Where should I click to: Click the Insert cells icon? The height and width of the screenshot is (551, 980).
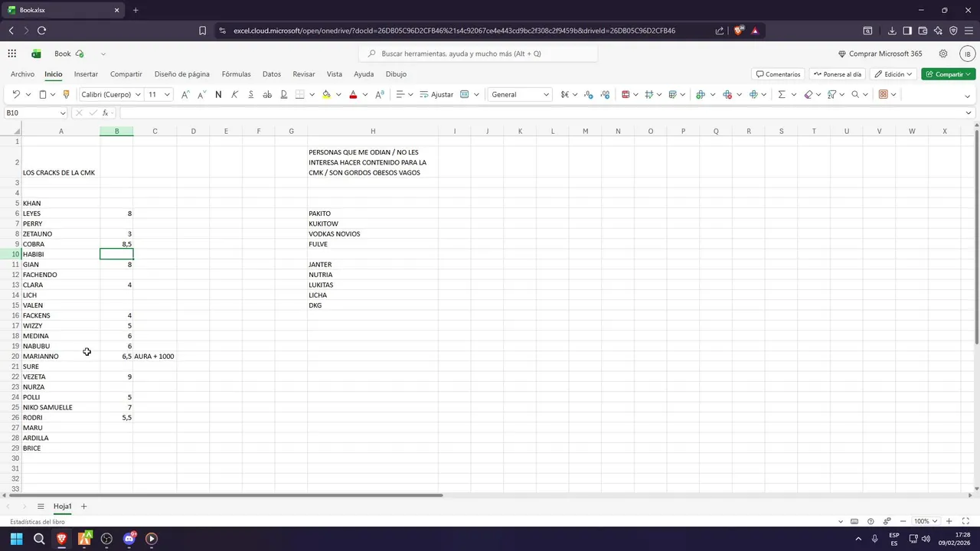click(701, 94)
